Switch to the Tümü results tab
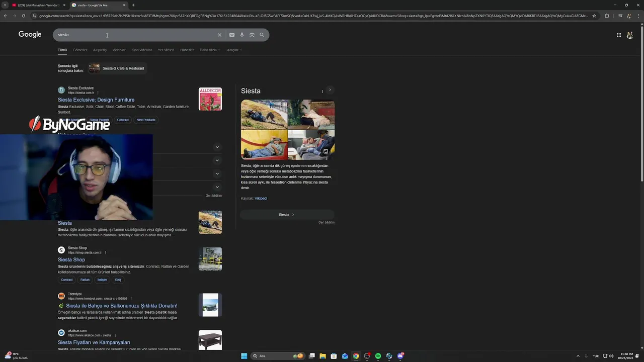The width and height of the screenshot is (644, 362). tap(62, 50)
